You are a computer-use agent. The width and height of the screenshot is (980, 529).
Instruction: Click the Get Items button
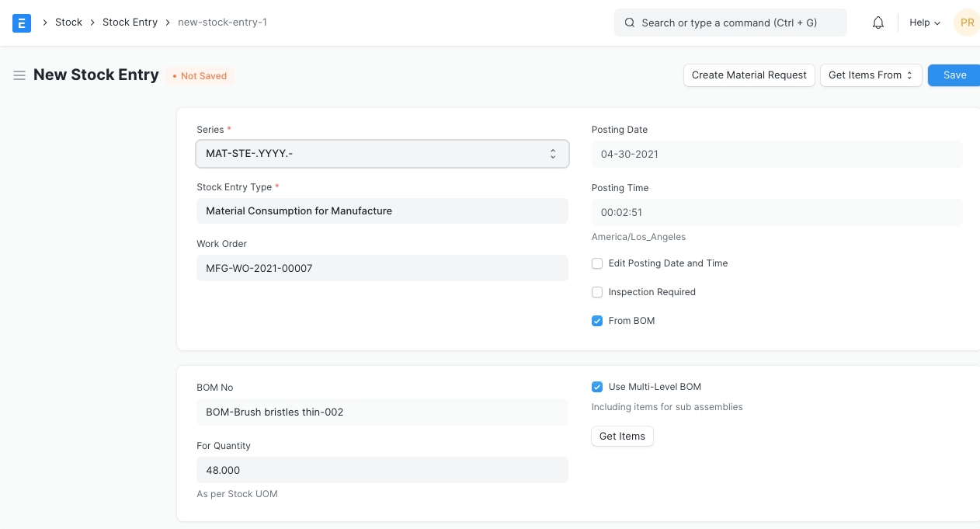coord(622,437)
